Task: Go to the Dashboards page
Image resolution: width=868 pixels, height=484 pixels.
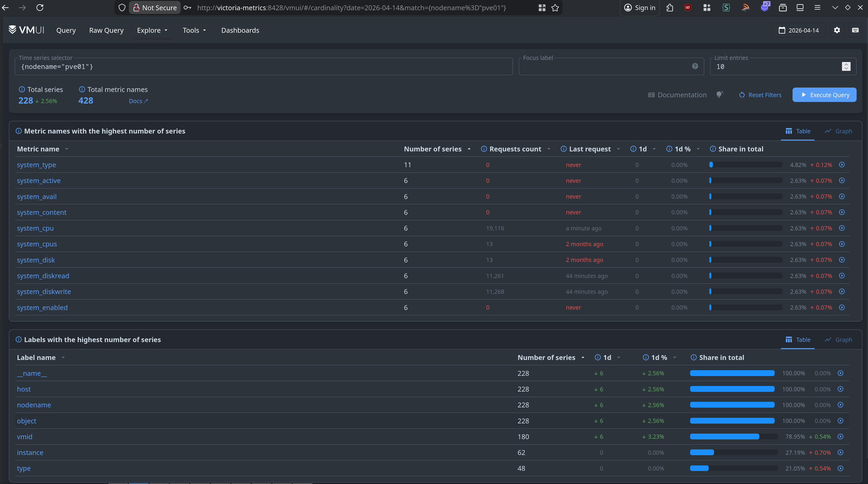Action: [240, 30]
